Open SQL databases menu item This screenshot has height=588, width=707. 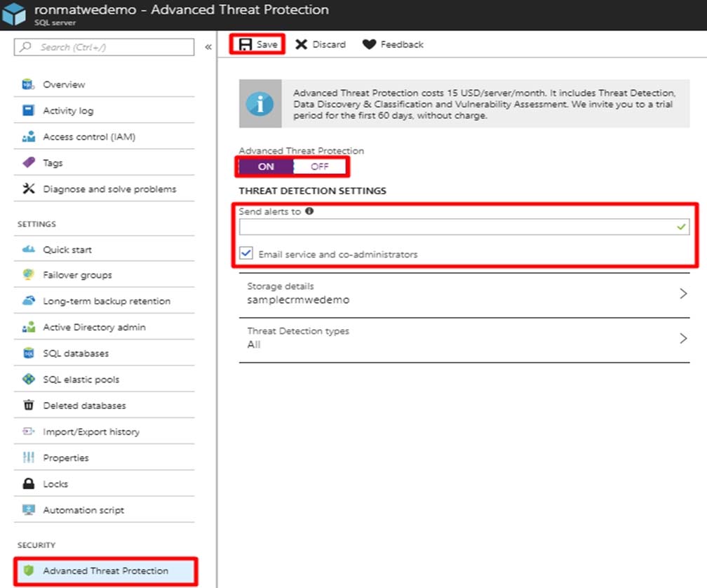pos(104,353)
